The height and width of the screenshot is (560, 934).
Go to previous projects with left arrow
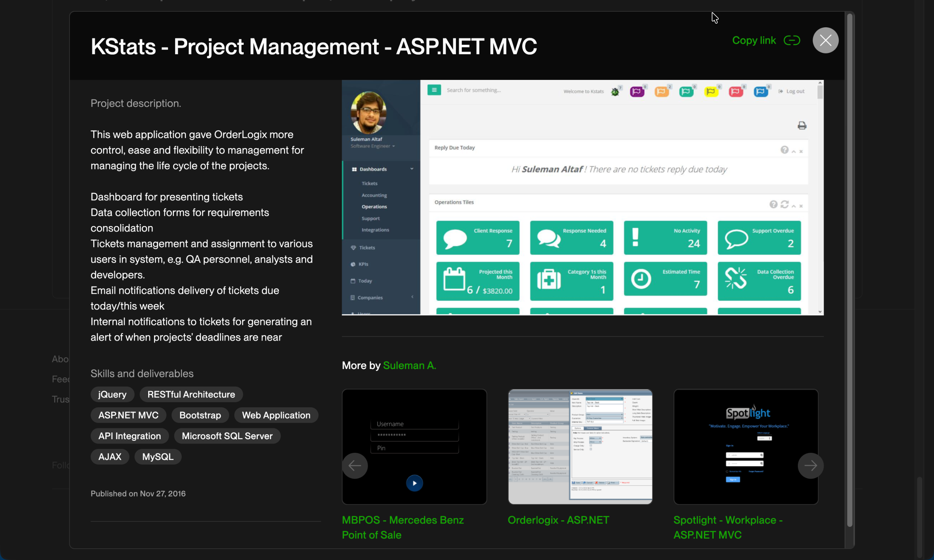coord(355,465)
